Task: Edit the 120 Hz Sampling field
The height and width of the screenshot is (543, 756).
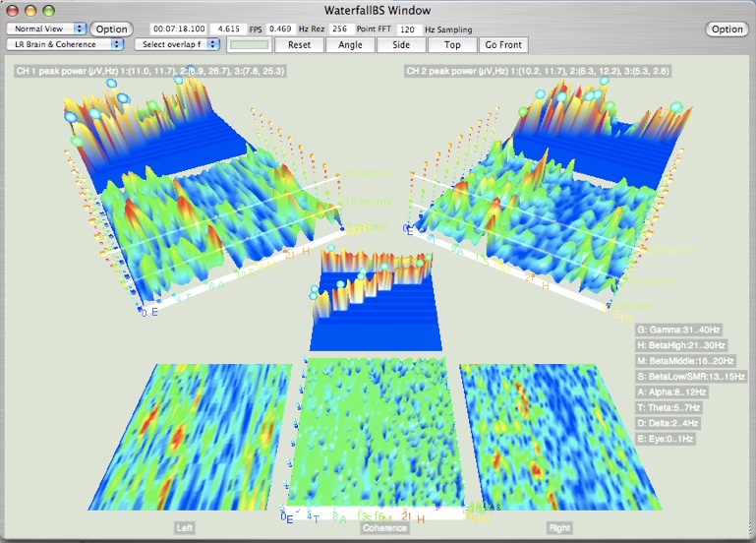Action: [405, 30]
